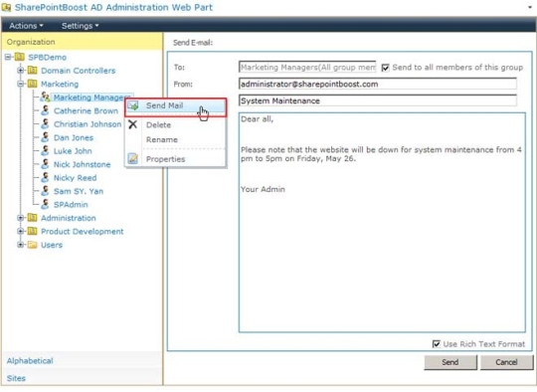This screenshot has height=392, width=537.
Task: Open the Users label in tree
Action: tap(52, 245)
